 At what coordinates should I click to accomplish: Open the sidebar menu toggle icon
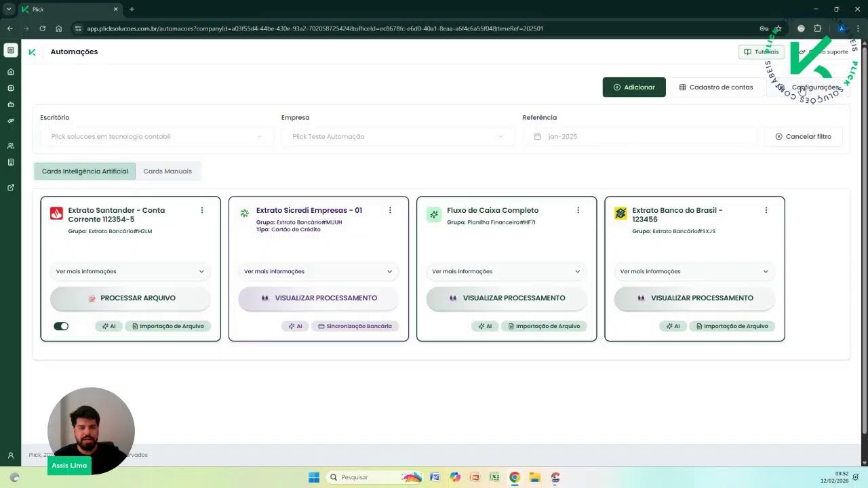pos(10,50)
